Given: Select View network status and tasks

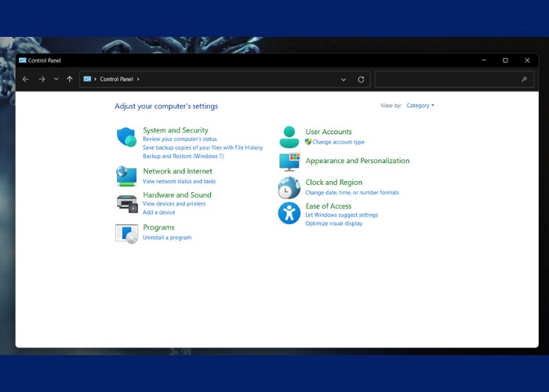Looking at the screenshot, I should [x=179, y=181].
